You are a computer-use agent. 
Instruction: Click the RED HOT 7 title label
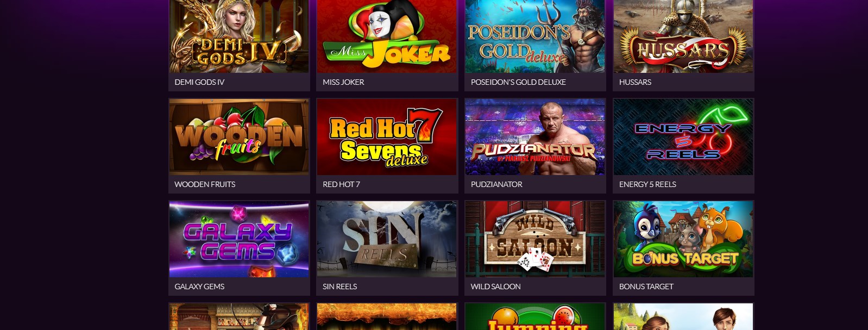341,184
